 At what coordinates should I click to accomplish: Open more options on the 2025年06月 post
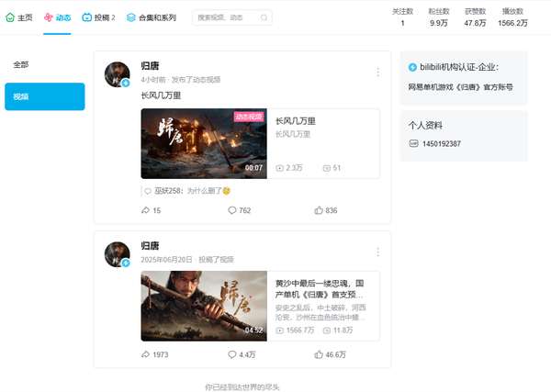coord(377,252)
